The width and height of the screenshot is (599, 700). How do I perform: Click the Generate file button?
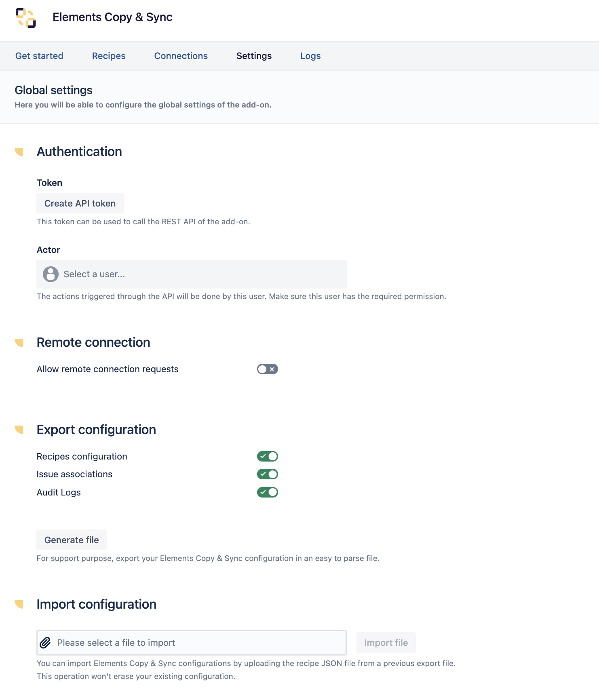click(72, 540)
